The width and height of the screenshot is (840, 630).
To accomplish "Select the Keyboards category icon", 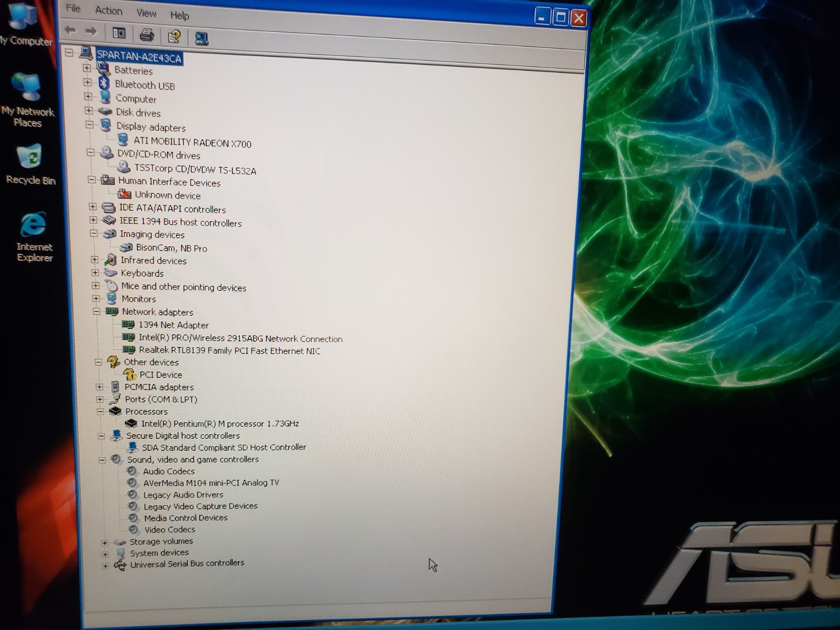I will 110,272.
